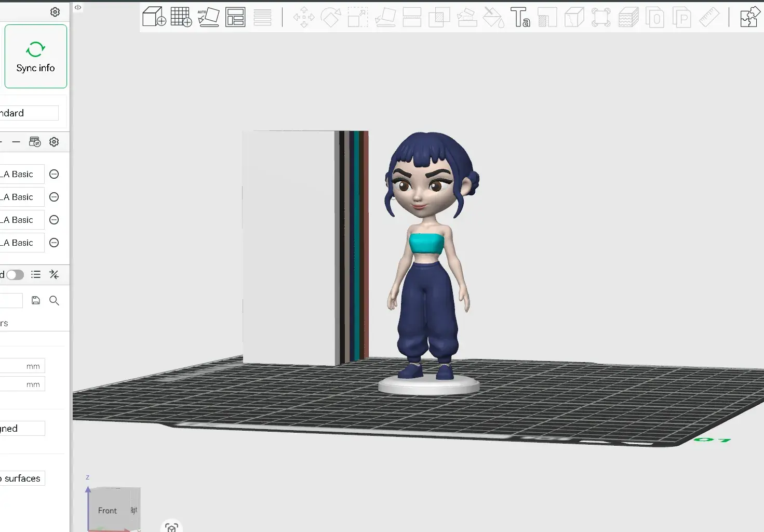
Task: Click the Sync info button
Action: [36, 57]
